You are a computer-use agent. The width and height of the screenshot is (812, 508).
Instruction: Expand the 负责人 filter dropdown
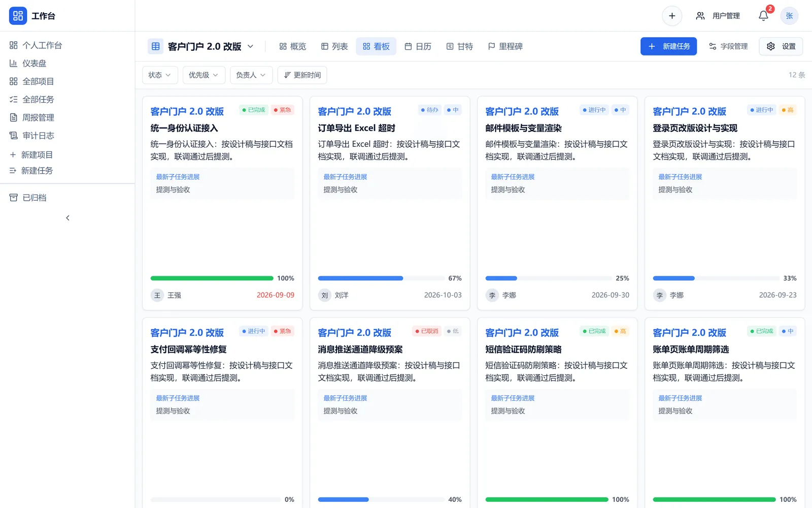(251, 75)
